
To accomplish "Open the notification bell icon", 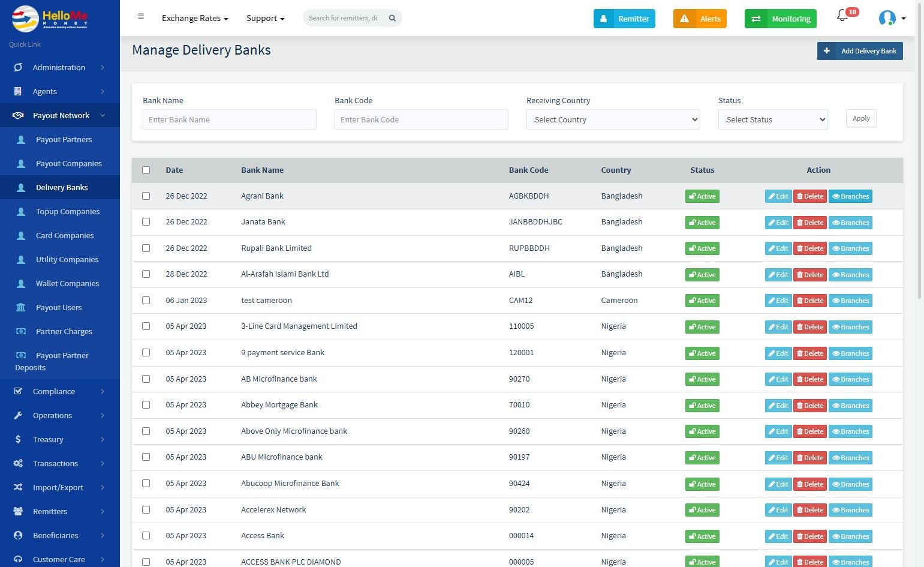I will click(x=842, y=17).
